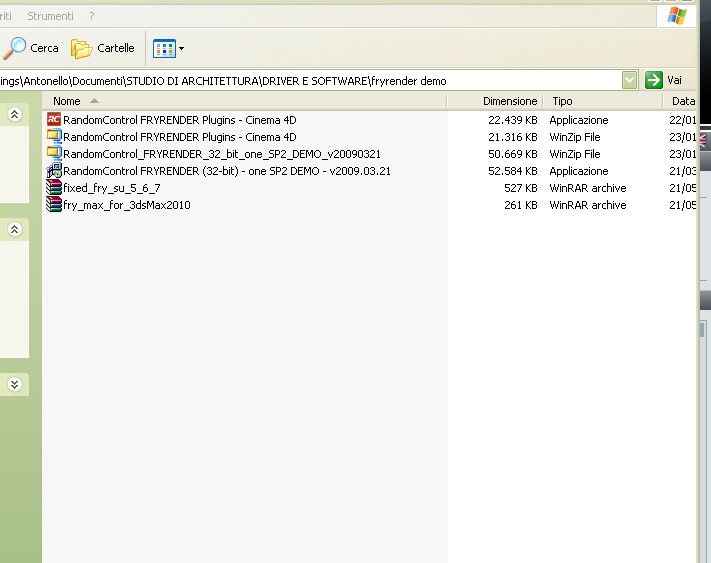Toggle the Cartelle folders pane

pos(103,48)
